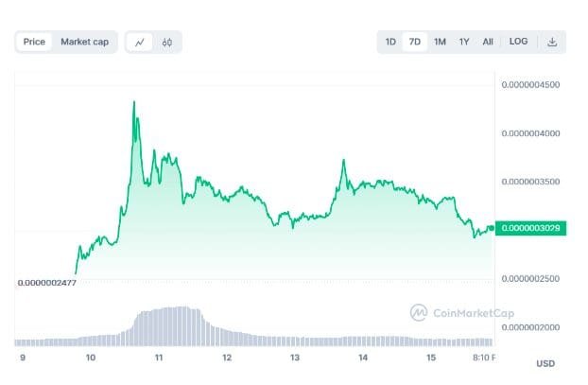588x385 pixels.
Task: Select the Market cap tab
Action: pyautogui.click(x=84, y=42)
